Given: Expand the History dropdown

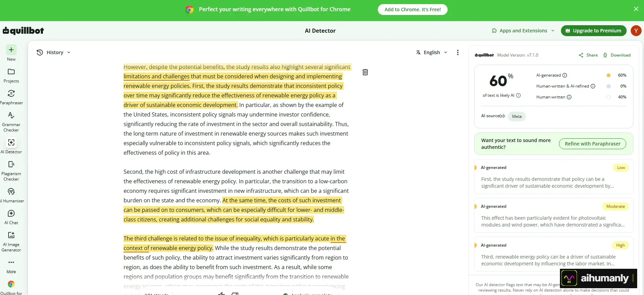Looking at the screenshot, I should click(53, 52).
